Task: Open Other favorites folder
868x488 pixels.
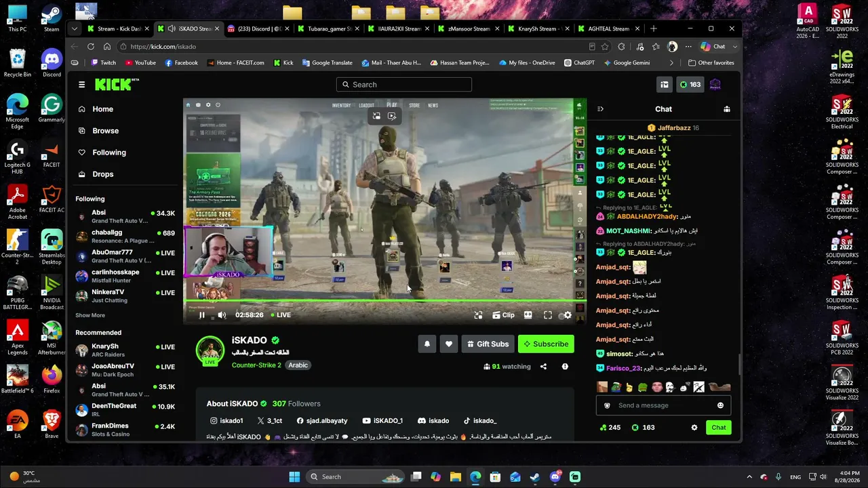Action: coord(711,63)
